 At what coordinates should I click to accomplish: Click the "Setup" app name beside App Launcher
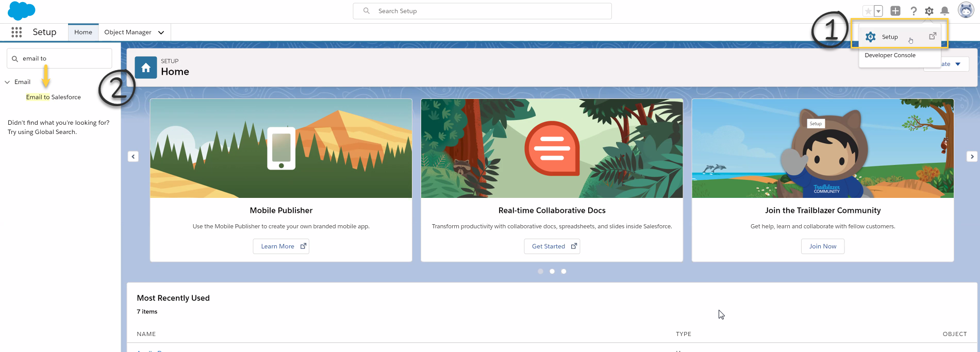[x=44, y=32]
